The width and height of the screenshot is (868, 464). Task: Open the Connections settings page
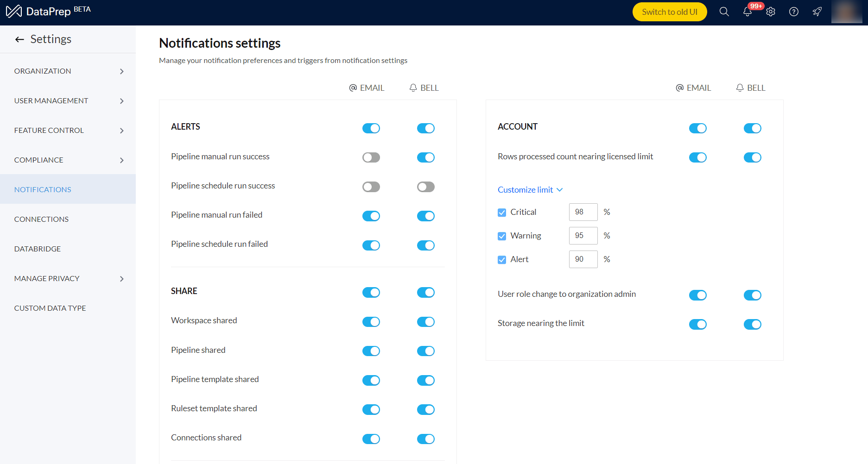point(41,219)
